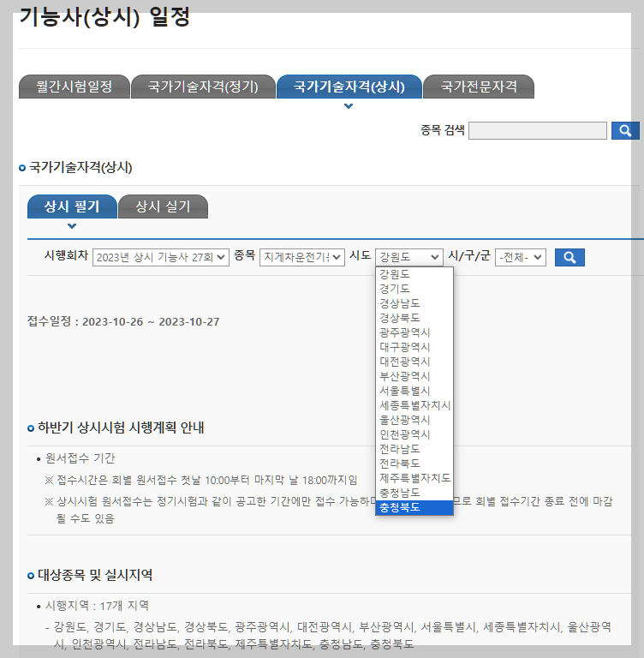644x658 pixels.
Task: Open the 국가전문자격 tab
Action: click(479, 87)
